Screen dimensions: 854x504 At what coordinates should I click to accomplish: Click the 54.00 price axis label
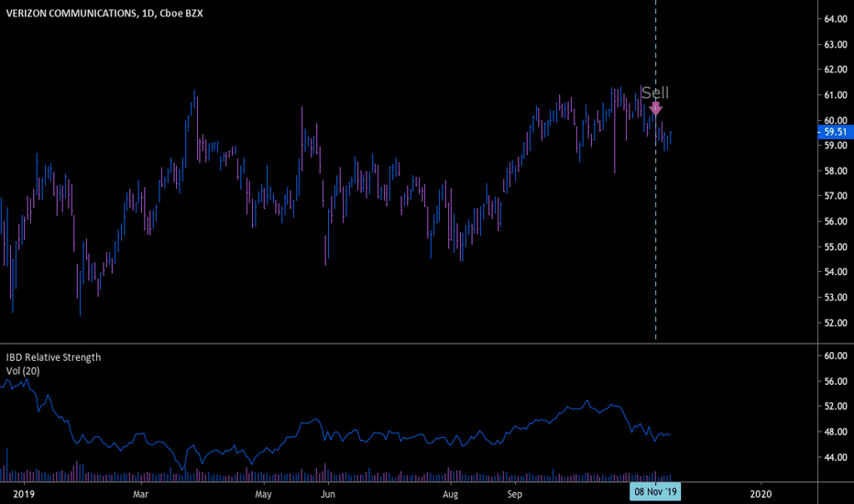point(836,272)
